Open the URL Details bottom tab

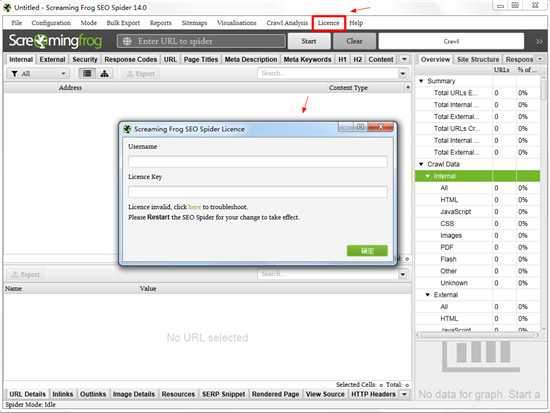[x=27, y=394]
